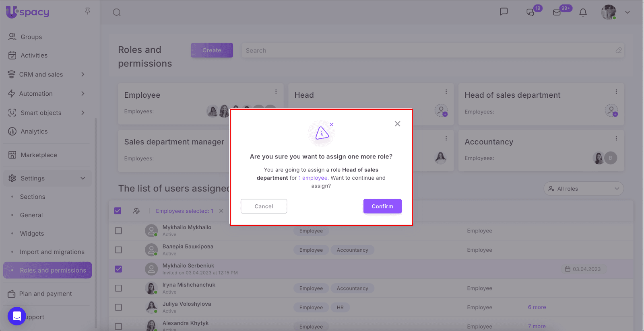
Task: Click the avatar on the card below Head
Action: click(x=441, y=158)
